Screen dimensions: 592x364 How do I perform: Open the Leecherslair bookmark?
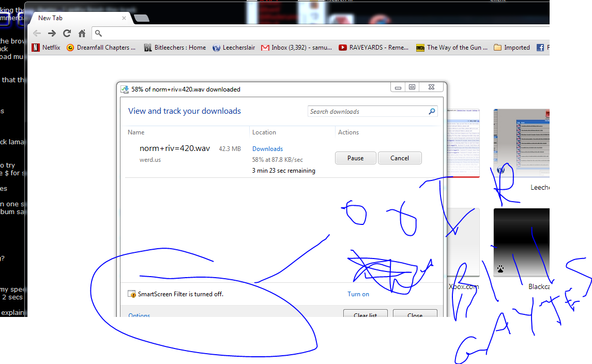pyautogui.click(x=234, y=48)
